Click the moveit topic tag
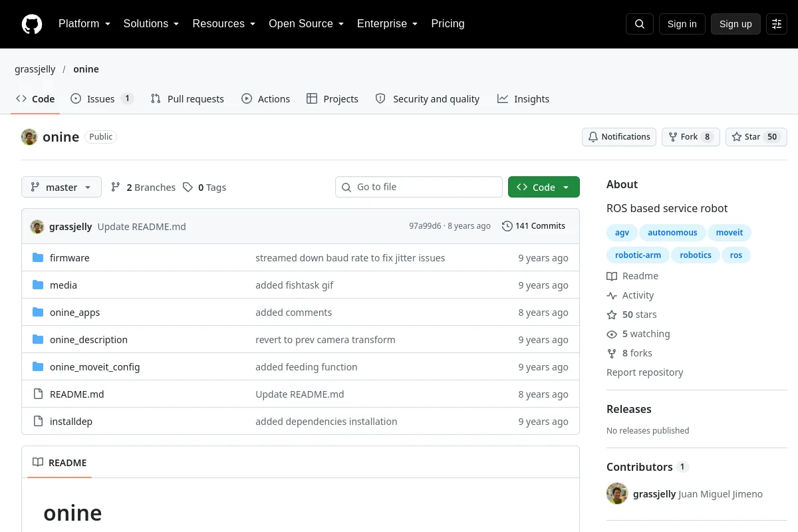 point(730,233)
